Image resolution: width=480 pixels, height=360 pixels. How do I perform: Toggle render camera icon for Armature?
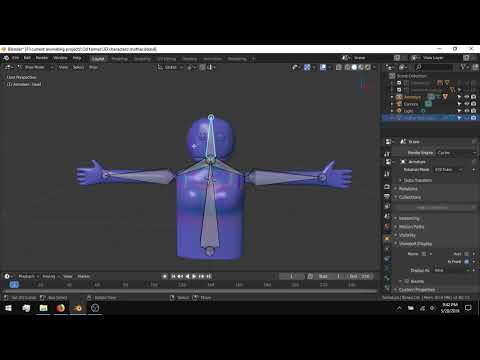coord(473,97)
